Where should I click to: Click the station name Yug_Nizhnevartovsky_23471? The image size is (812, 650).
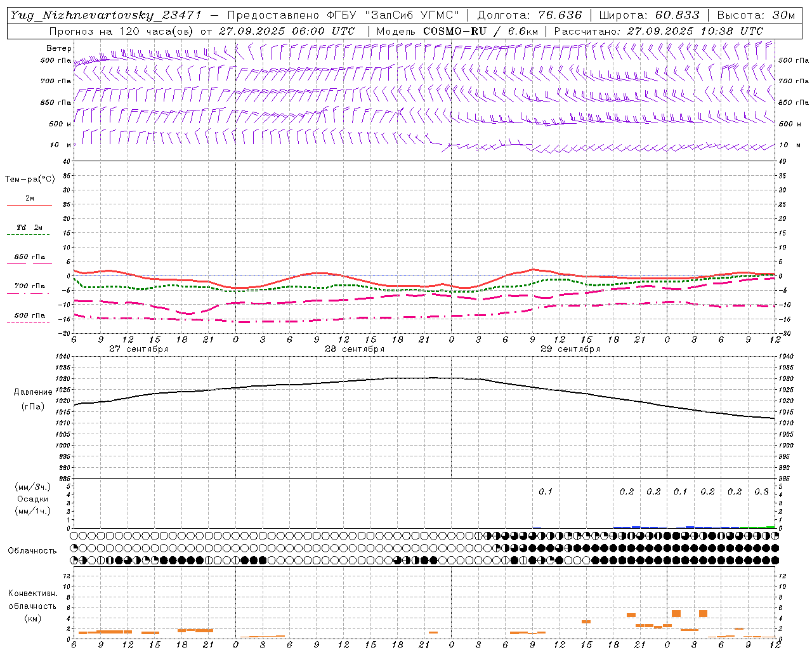coord(106,15)
